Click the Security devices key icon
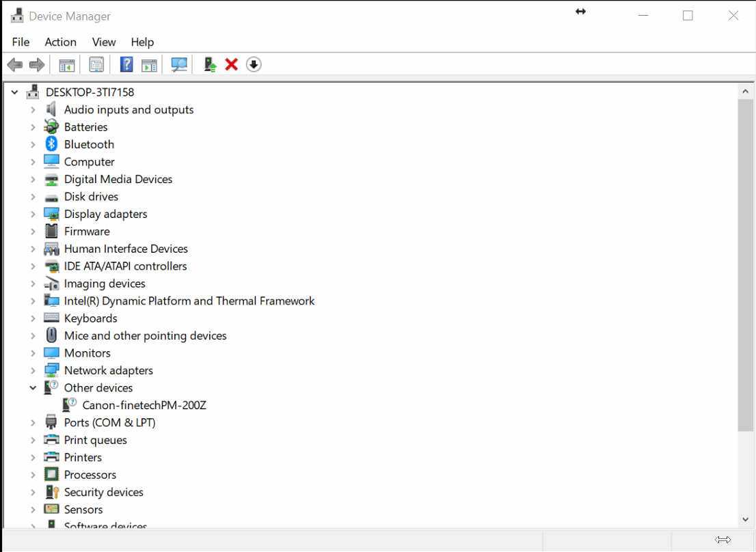Screen dimensions: 756x552 [51, 492]
